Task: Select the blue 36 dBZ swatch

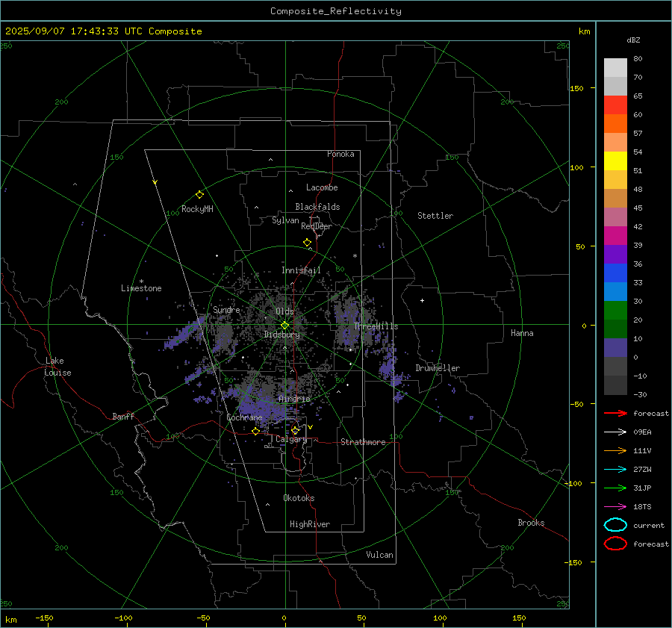Action: pos(615,273)
